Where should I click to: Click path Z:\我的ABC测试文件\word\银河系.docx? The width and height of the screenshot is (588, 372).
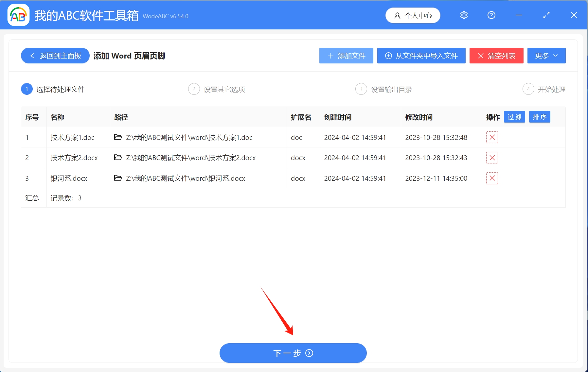click(x=186, y=178)
